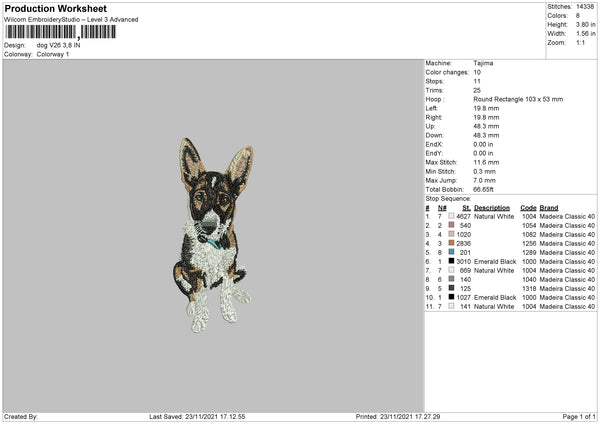Click 'Emerald Black' in stop row 6

pyautogui.click(x=495, y=262)
